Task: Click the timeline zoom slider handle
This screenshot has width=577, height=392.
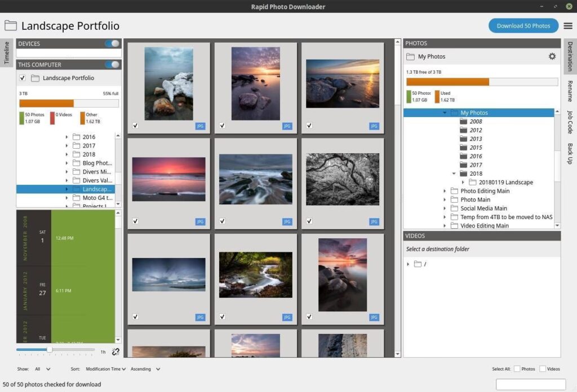Action: tap(50, 350)
